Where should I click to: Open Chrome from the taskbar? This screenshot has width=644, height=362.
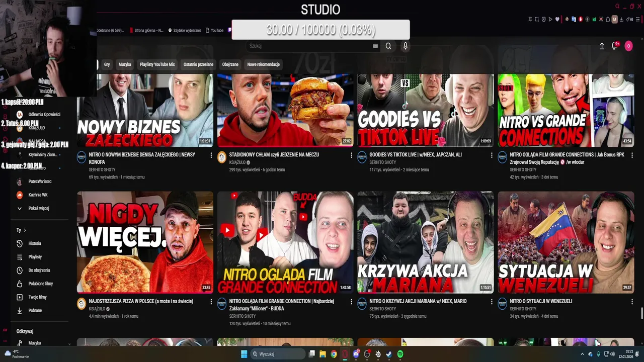pyautogui.click(x=334, y=354)
